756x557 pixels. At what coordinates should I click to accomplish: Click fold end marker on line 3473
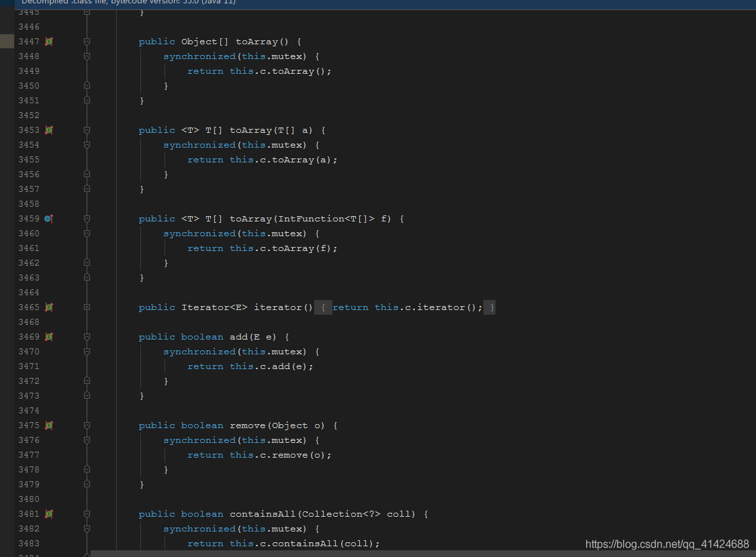click(87, 395)
